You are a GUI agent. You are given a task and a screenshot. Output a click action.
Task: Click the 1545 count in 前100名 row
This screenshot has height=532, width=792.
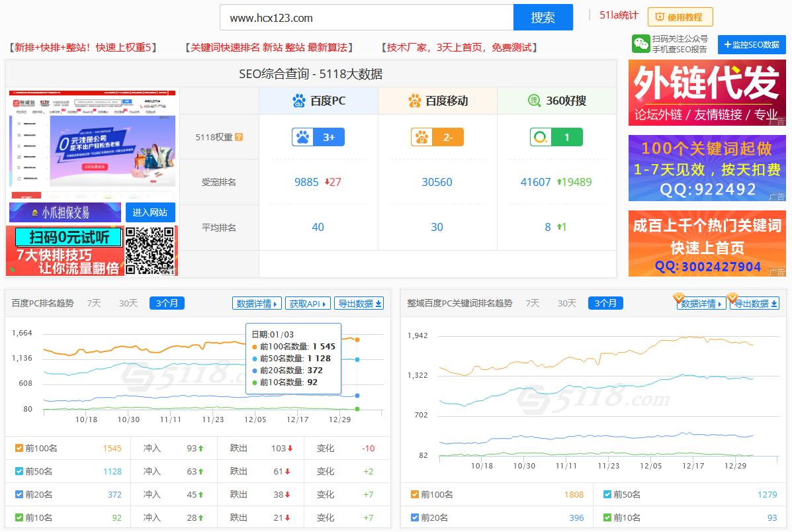point(112,448)
